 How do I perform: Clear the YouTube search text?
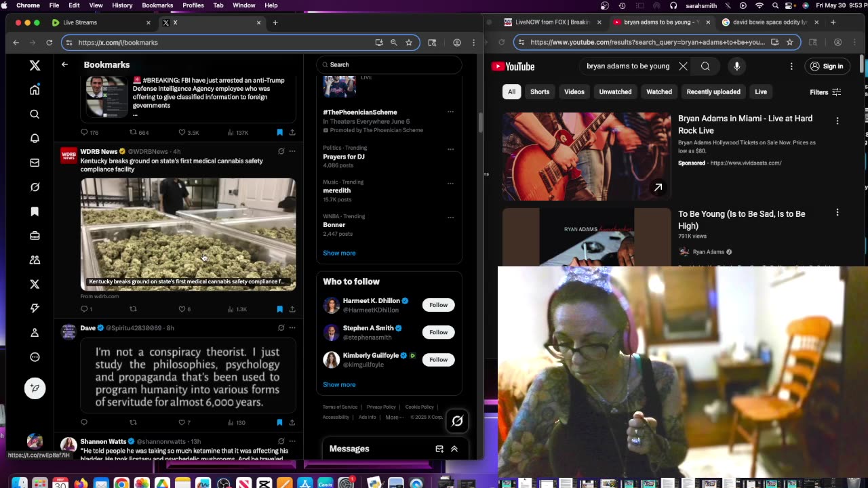683,66
